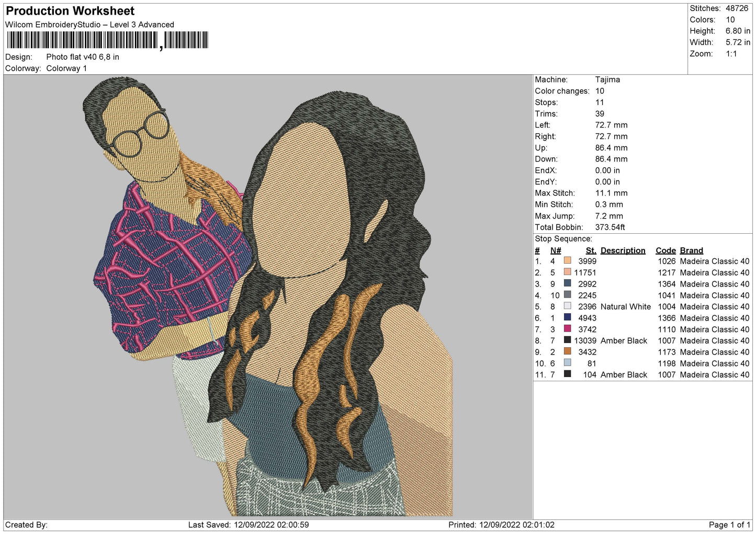Click code 1173 in the stop sequence
Viewport: 756px width, 534px height.
(x=667, y=352)
